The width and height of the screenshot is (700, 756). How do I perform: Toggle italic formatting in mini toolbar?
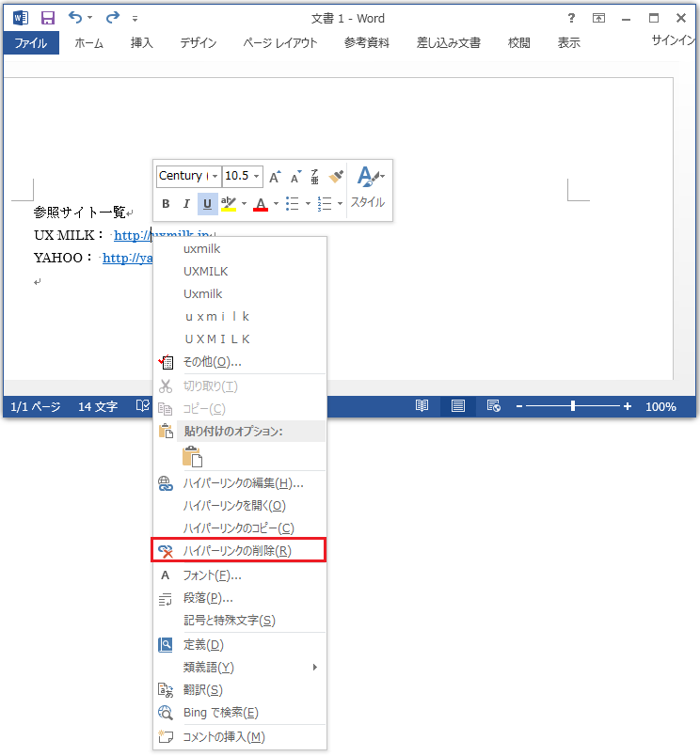(x=186, y=204)
